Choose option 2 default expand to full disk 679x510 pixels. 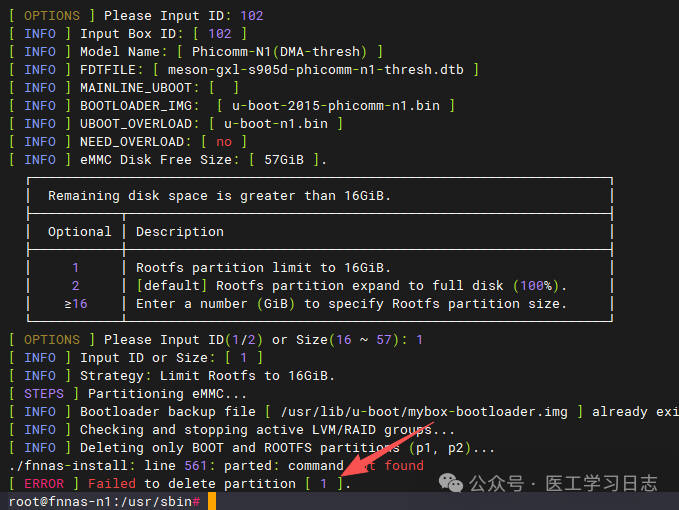point(350,286)
